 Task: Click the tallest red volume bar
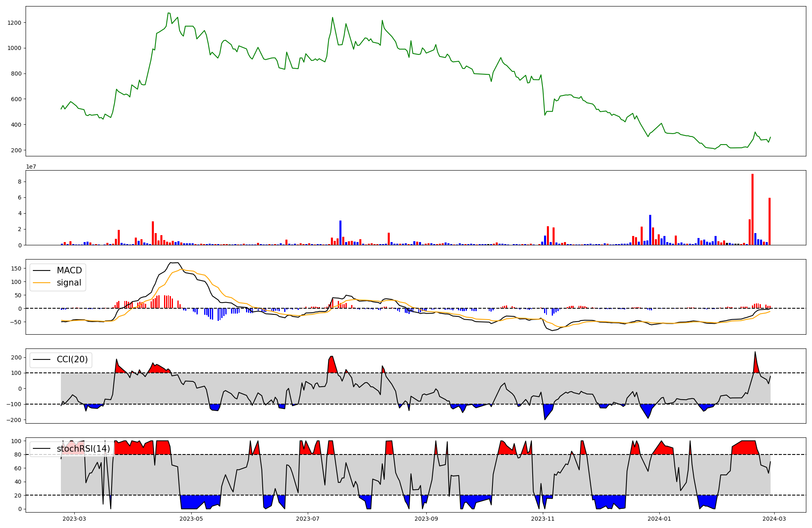tap(752, 209)
